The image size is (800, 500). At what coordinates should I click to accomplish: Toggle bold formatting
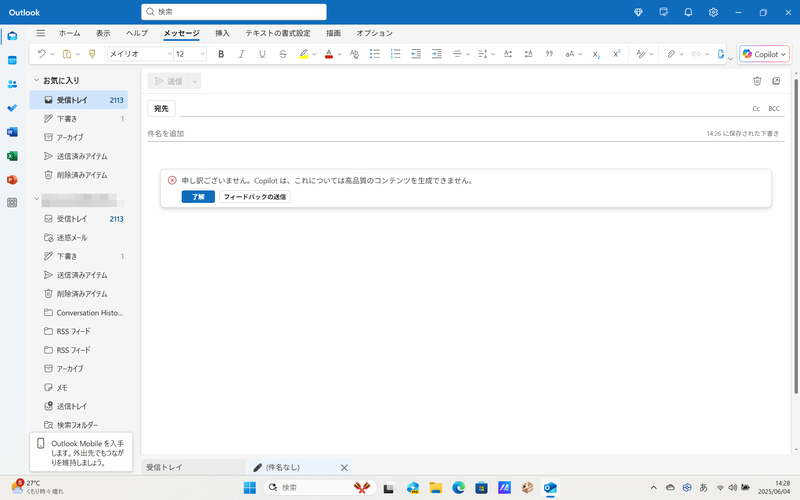point(221,54)
